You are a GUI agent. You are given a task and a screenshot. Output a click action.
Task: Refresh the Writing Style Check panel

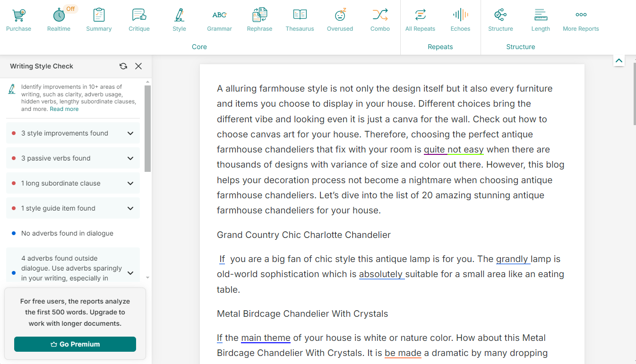pyautogui.click(x=123, y=66)
